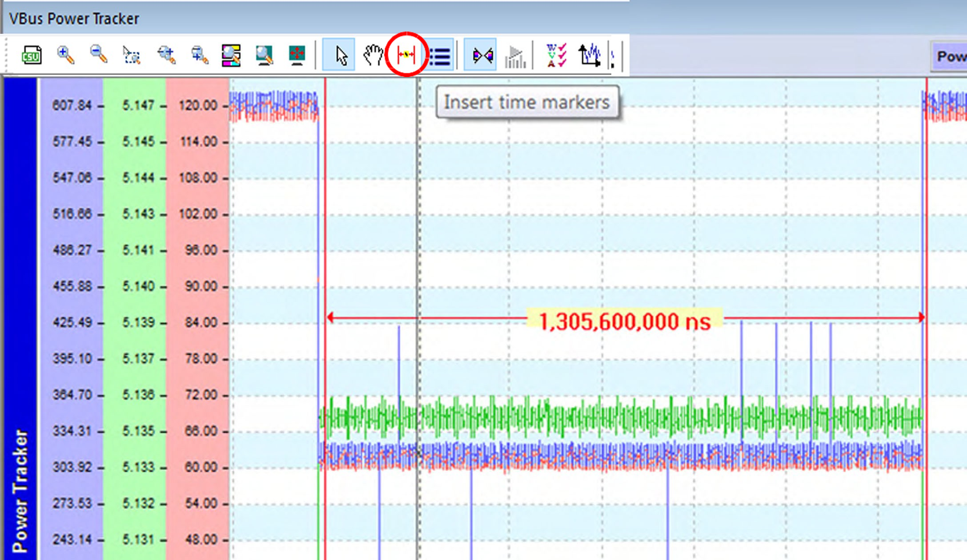Click the fit-to-screen red arrows icon
This screenshot has height=560, width=967.
point(297,55)
